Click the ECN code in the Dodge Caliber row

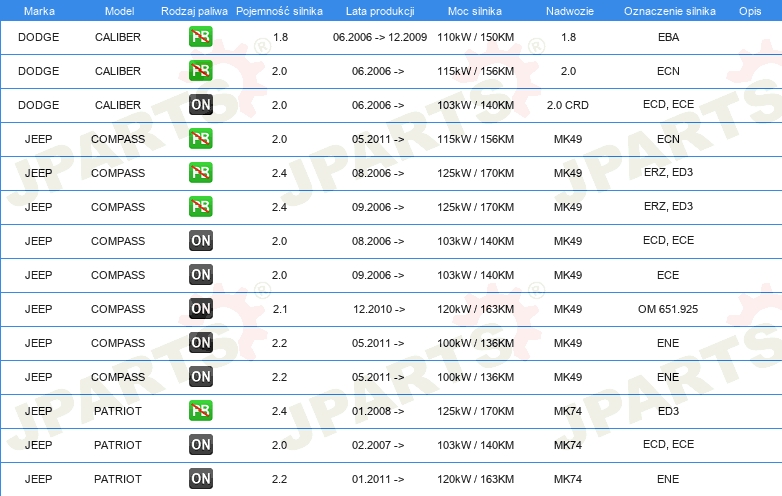[668, 71]
